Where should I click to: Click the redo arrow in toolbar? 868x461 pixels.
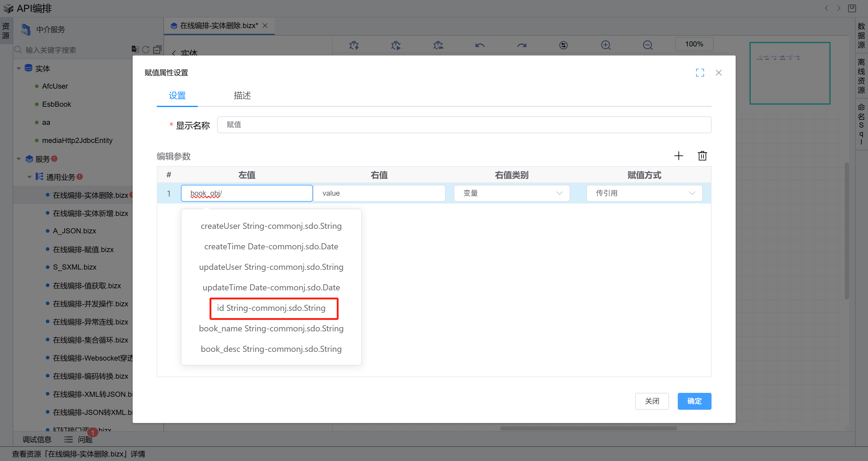coord(522,45)
